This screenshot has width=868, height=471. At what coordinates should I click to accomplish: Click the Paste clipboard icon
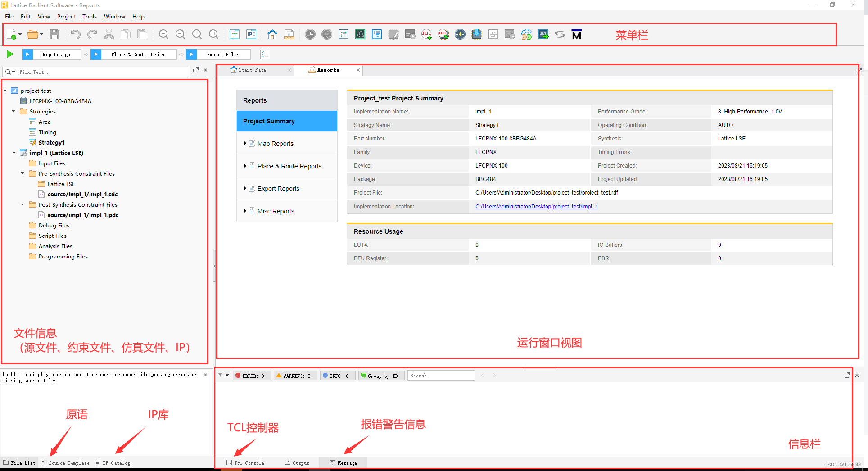click(x=142, y=34)
